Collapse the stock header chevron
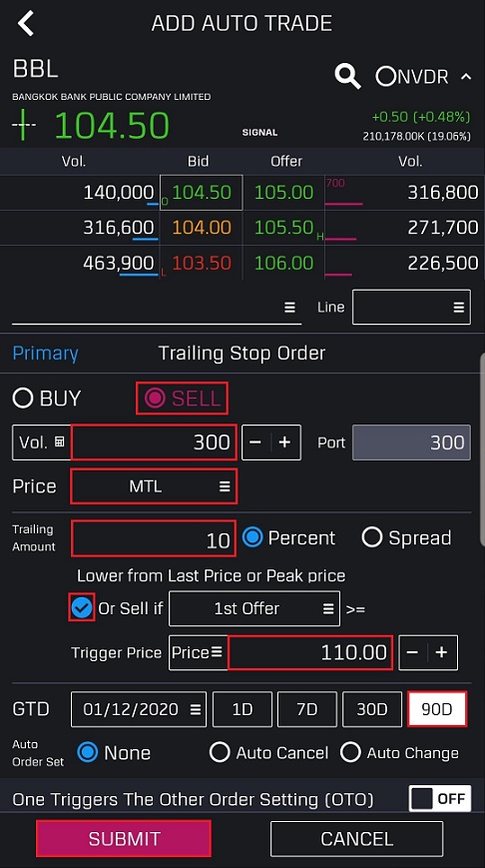485x868 pixels. 466,76
